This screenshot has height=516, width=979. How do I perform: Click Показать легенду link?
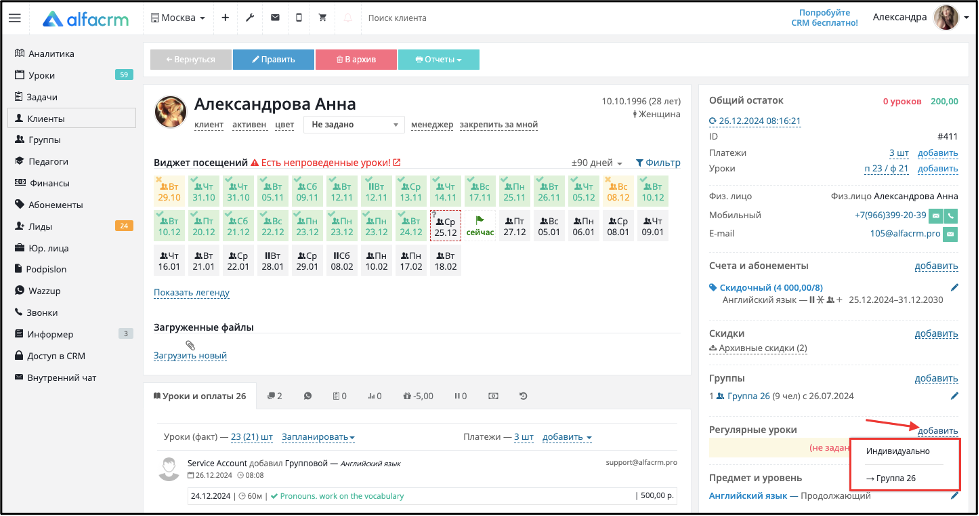pos(192,292)
